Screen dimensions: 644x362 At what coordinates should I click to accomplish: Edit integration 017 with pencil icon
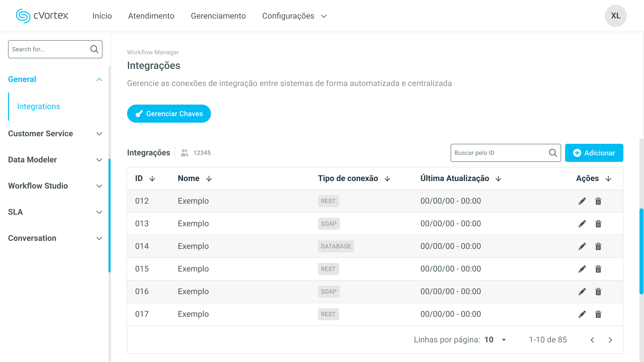(x=582, y=314)
